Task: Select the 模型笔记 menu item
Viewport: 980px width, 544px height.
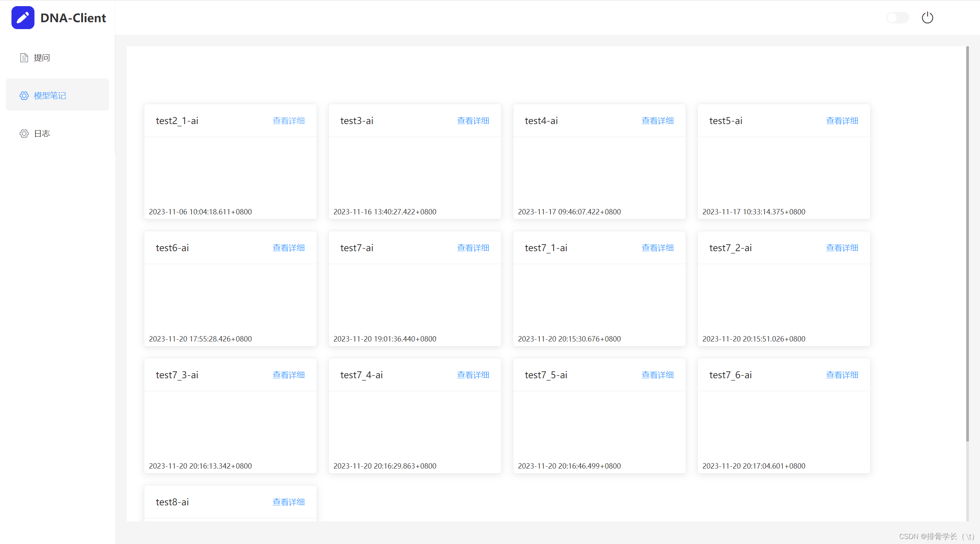Action: [x=57, y=95]
